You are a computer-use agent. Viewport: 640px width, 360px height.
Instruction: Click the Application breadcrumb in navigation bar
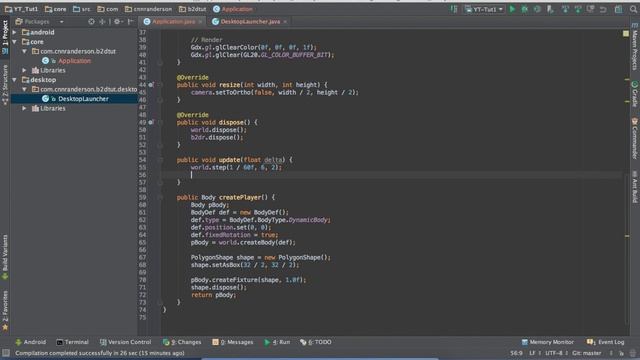click(233, 9)
